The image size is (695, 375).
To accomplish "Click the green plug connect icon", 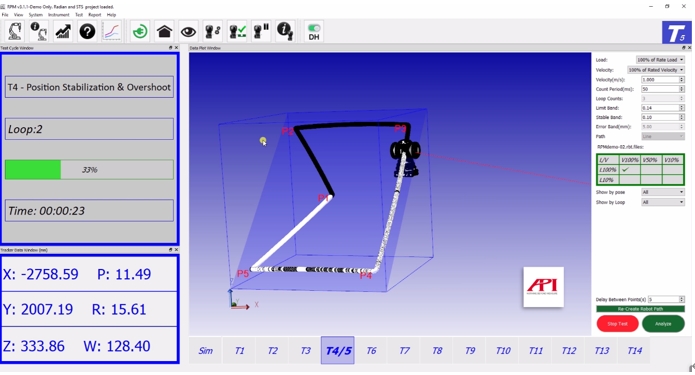I will (x=140, y=31).
